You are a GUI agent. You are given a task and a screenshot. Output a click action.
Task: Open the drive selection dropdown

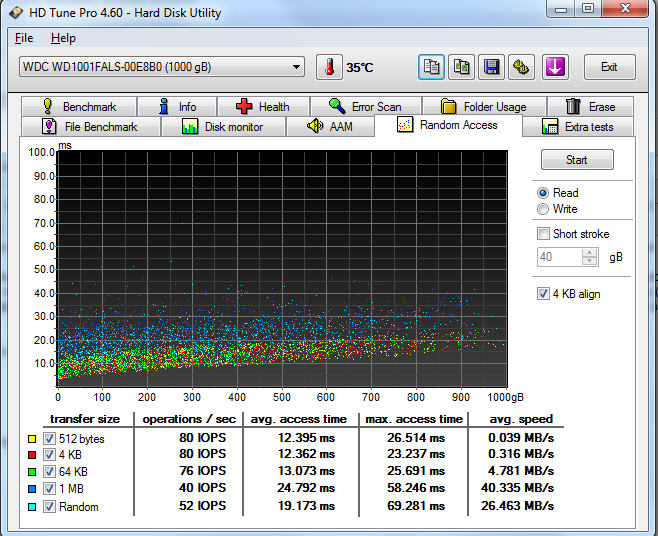click(x=296, y=67)
